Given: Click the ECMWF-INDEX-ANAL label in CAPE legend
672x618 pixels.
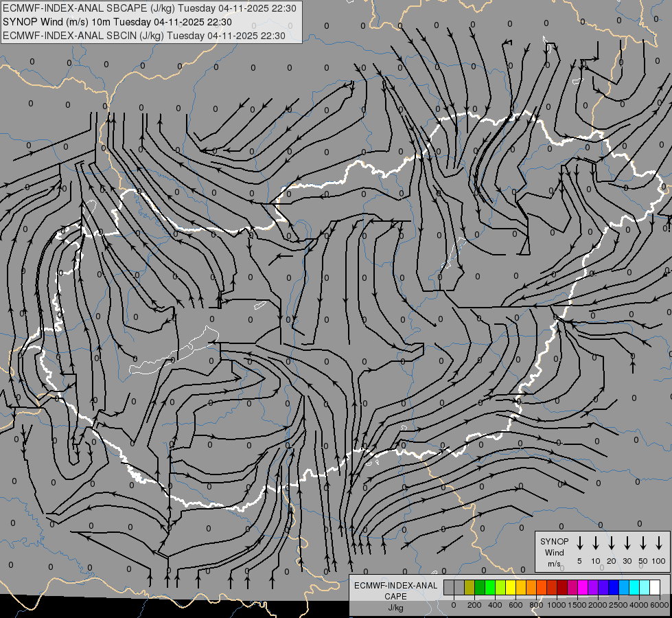Looking at the screenshot, I should click(x=395, y=586).
